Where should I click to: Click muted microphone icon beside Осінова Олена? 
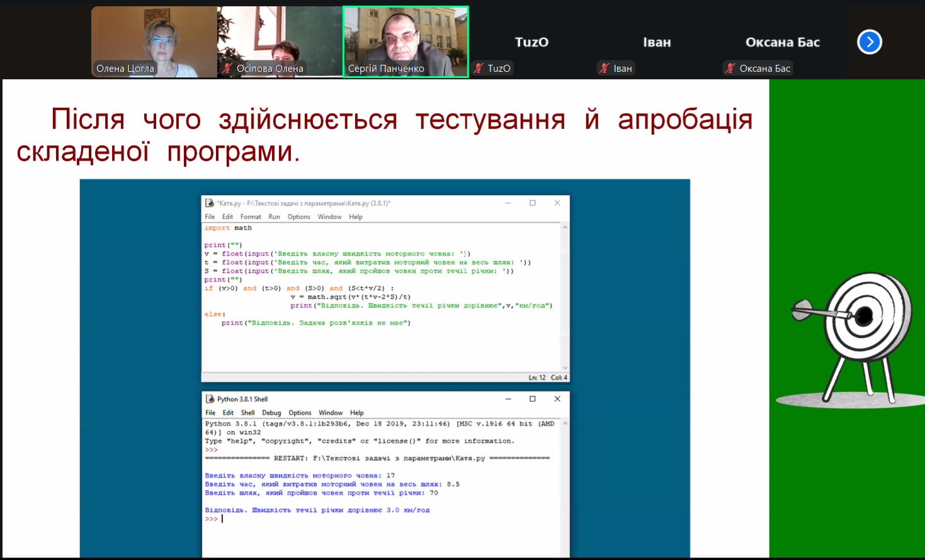(x=227, y=68)
